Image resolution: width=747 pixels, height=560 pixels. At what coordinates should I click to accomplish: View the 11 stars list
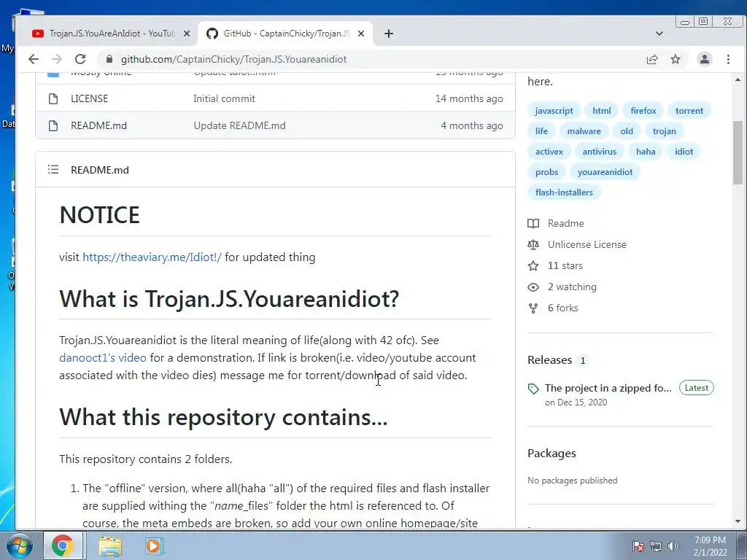[565, 265]
